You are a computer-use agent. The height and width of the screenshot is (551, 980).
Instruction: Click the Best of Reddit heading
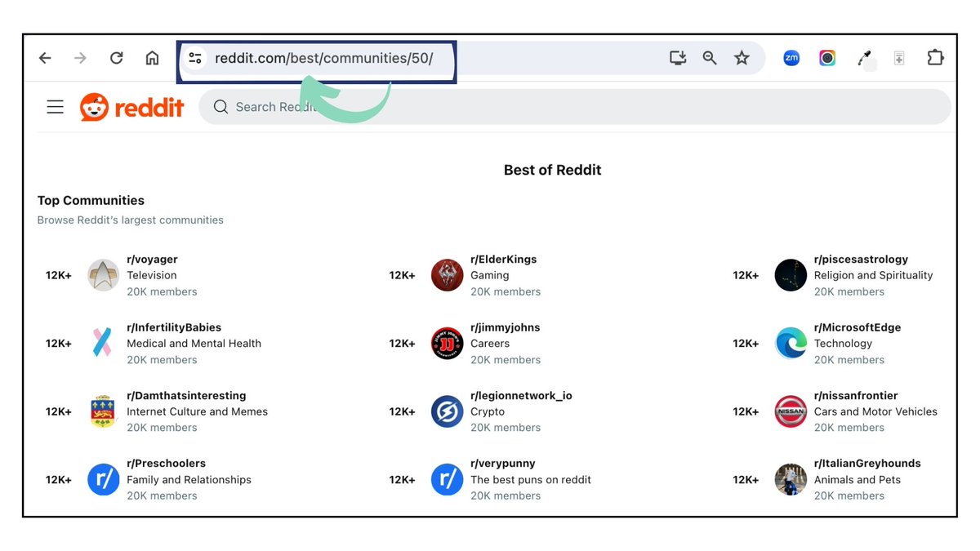point(552,170)
